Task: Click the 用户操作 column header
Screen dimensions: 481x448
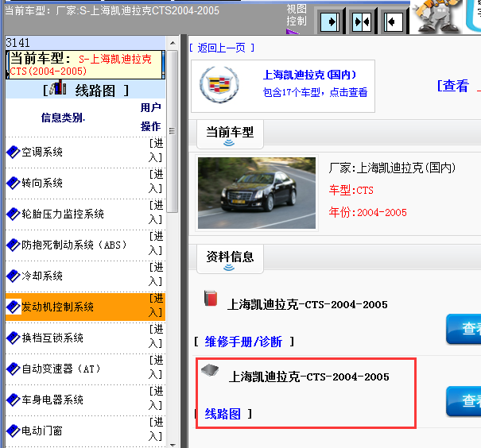Action: 150,117
